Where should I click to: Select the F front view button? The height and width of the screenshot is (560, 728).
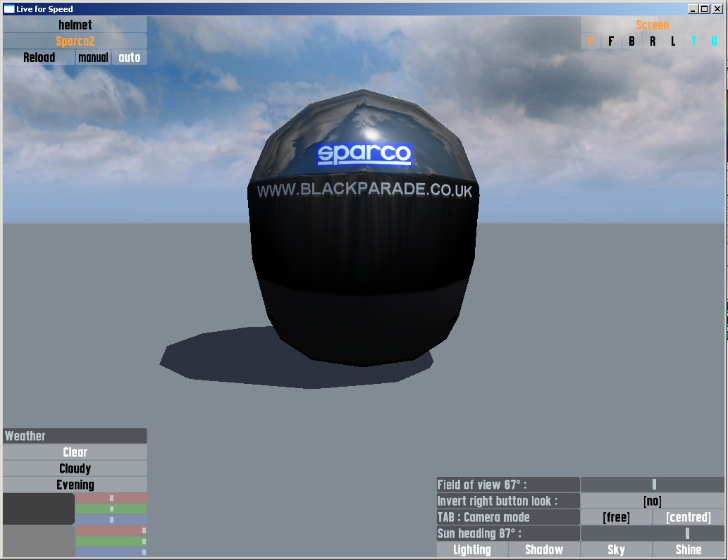611,41
